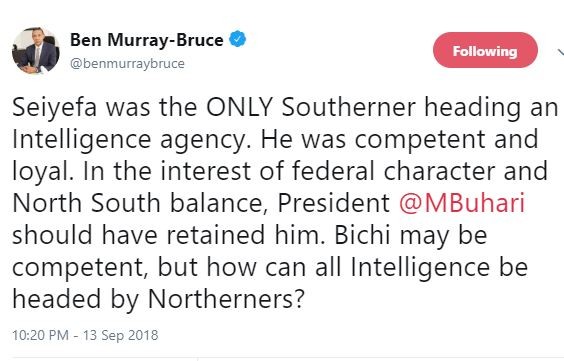
Task: Click the phrase federal character in the tweet
Action: point(393,171)
